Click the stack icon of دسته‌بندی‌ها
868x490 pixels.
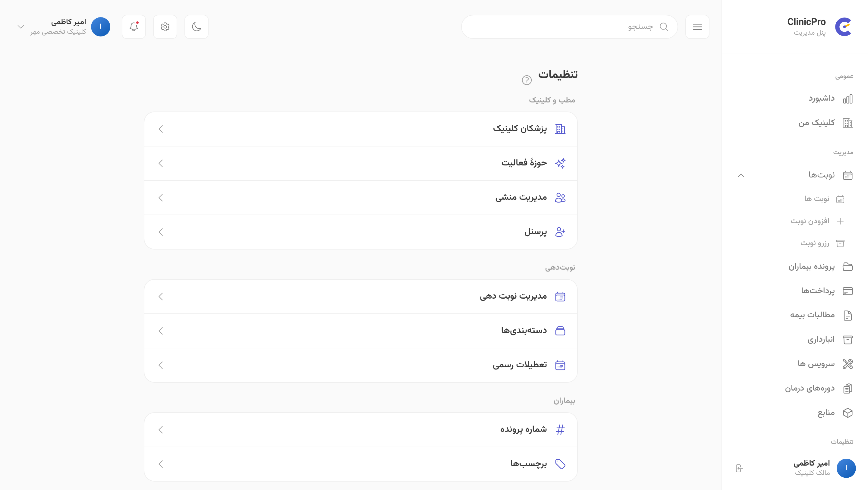click(x=560, y=331)
